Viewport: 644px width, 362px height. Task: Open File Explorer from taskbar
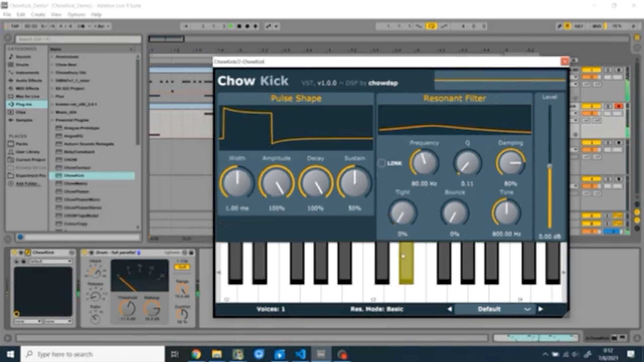217,354
